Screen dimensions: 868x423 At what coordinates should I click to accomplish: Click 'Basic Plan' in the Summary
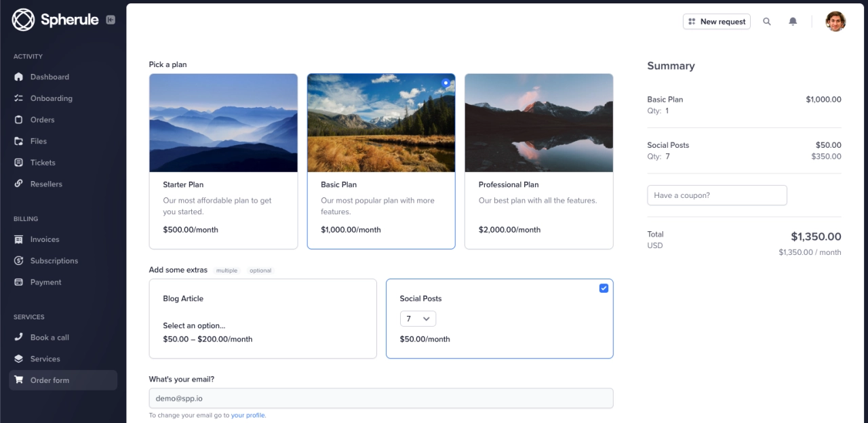[665, 99]
